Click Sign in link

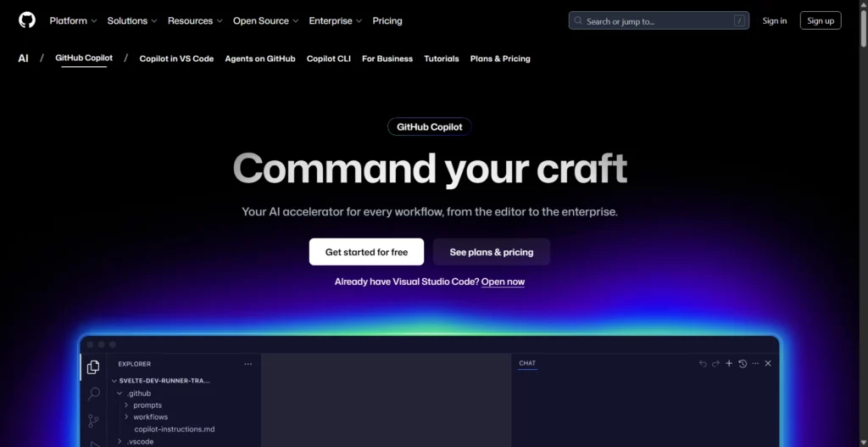coord(775,20)
